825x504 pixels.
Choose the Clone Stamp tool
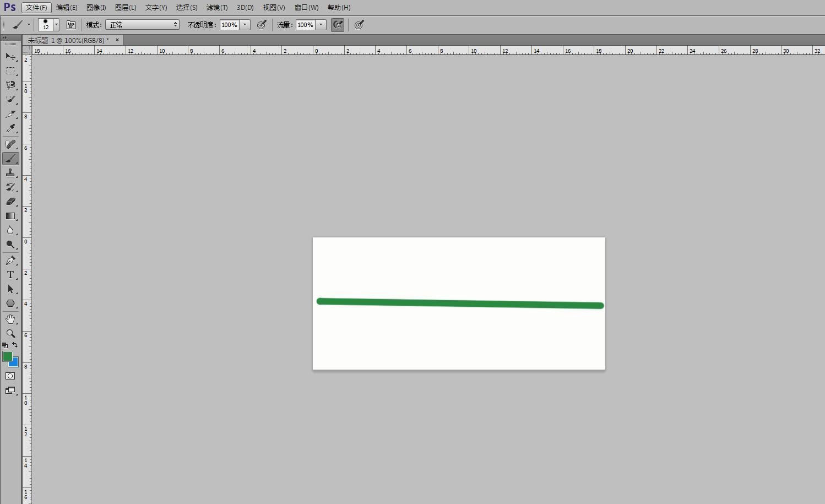click(10, 173)
